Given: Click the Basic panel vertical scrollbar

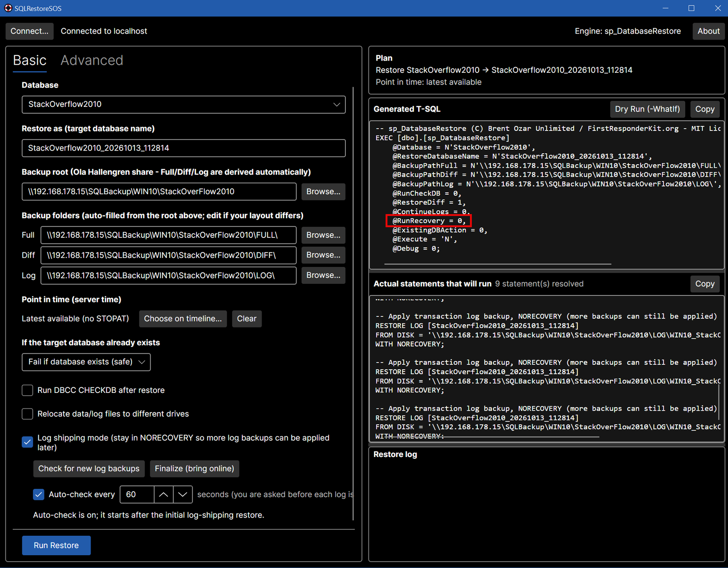Looking at the screenshot, I should (x=353, y=304).
